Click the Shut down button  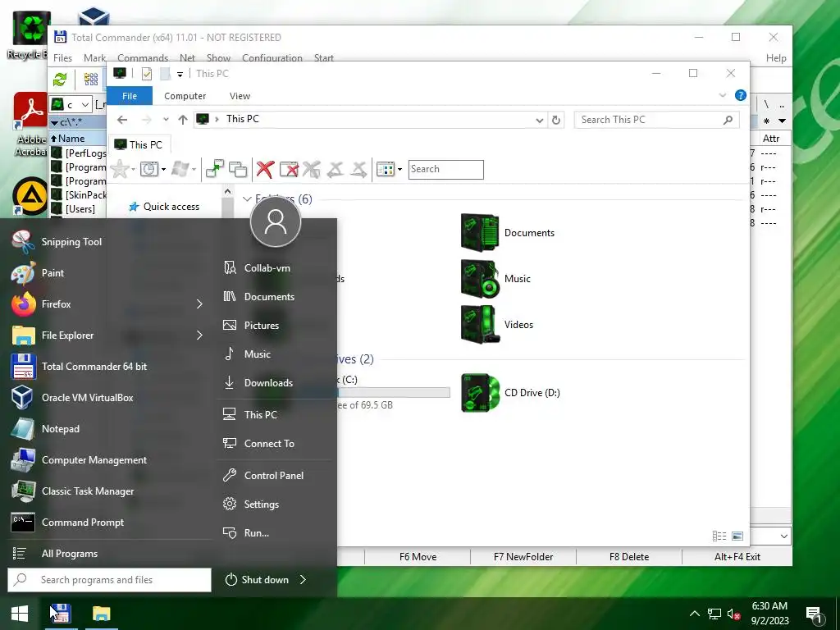[x=257, y=580]
